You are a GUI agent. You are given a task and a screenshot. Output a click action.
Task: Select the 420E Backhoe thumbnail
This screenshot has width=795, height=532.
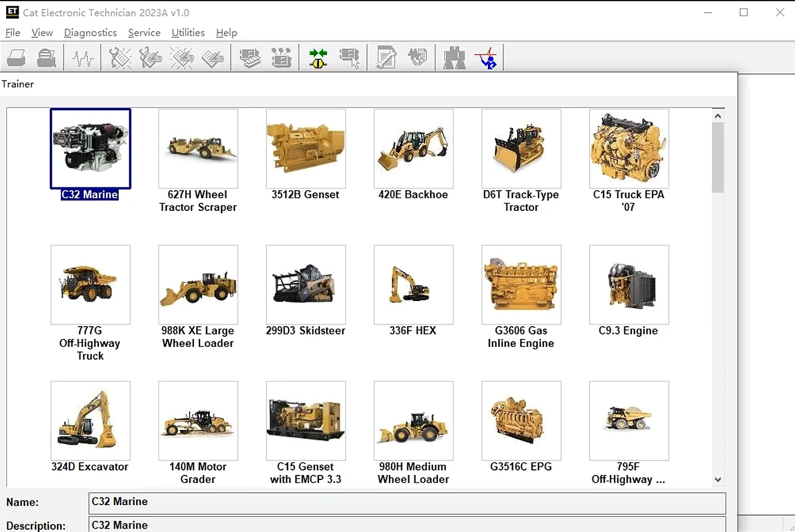point(413,148)
